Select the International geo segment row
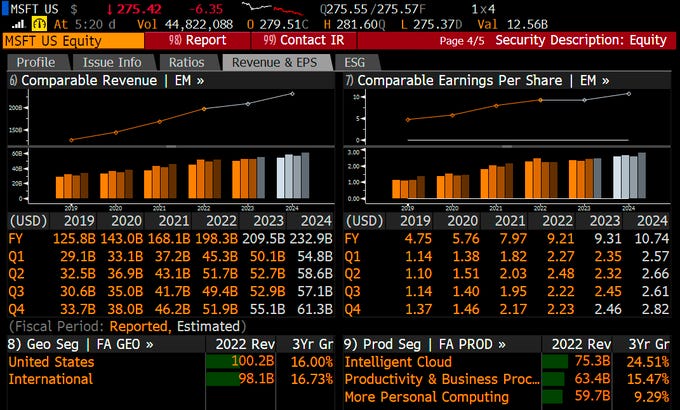680x410 pixels. point(170,379)
